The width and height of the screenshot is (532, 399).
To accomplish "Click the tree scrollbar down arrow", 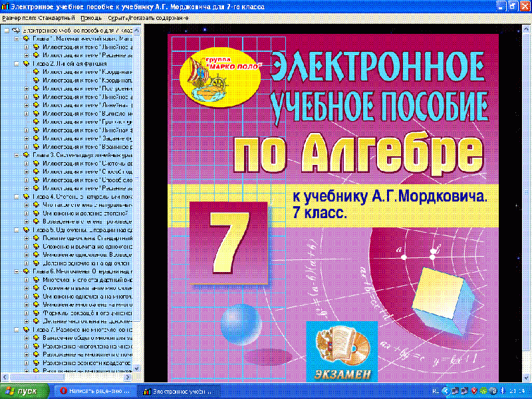I will tap(136, 368).
